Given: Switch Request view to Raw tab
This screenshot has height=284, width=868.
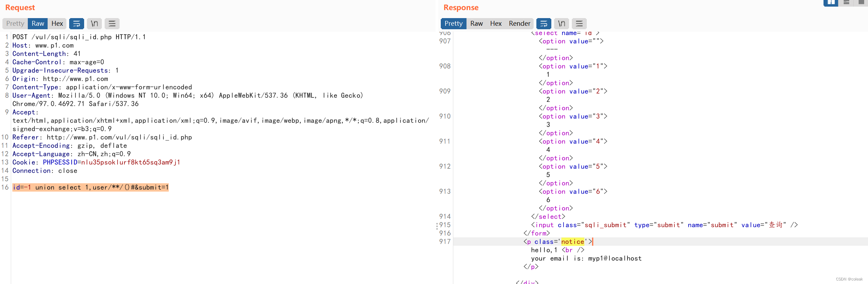Looking at the screenshot, I should click(38, 23).
